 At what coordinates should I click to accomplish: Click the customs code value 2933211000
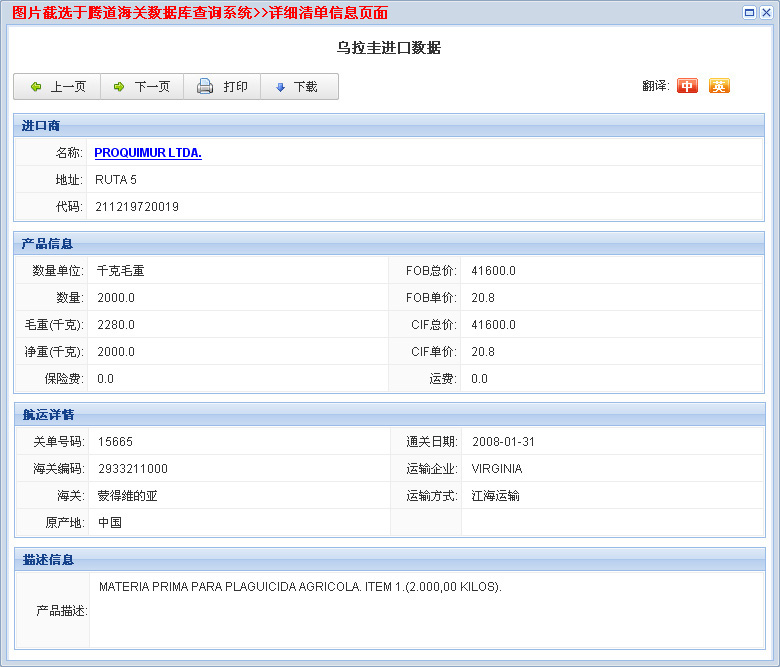133,469
